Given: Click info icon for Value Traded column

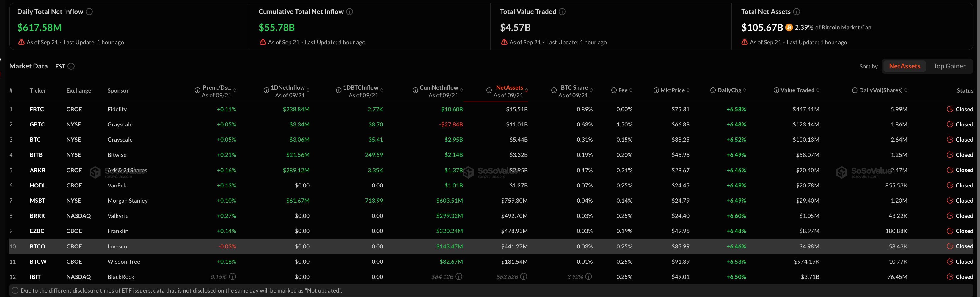Looking at the screenshot, I should click(x=776, y=90).
